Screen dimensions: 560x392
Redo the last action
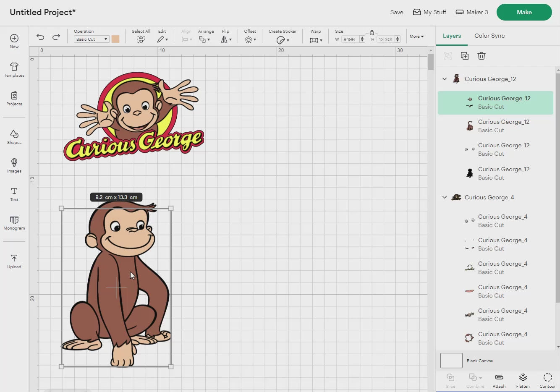tap(56, 37)
